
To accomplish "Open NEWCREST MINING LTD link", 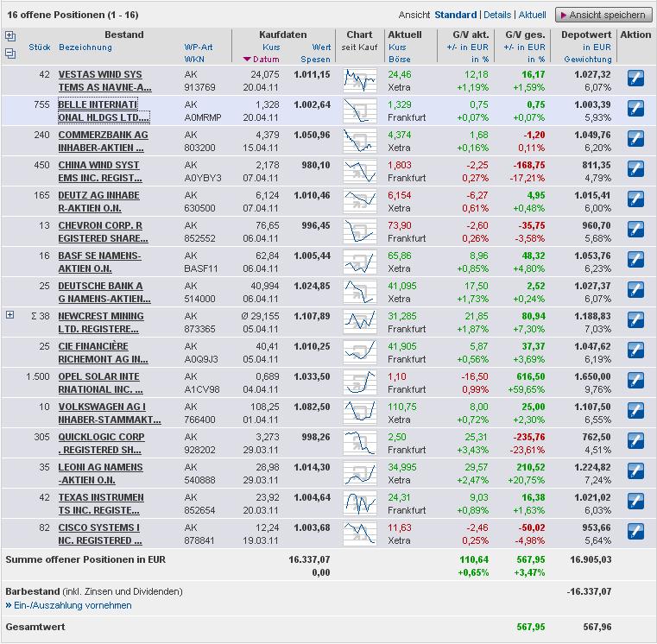I will click(x=101, y=322).
